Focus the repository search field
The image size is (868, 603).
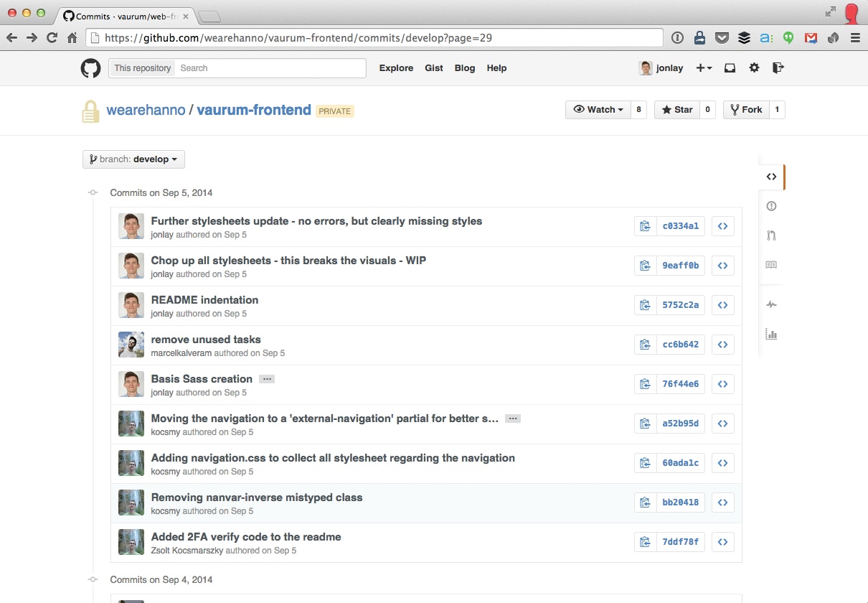271,68
